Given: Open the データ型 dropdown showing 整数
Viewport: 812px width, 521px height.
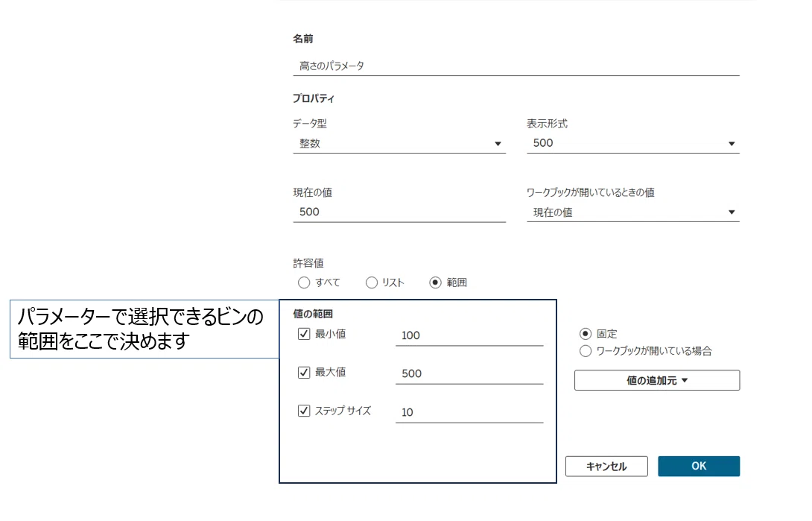Looking at the screenshot, I should (x=399, y=143).
